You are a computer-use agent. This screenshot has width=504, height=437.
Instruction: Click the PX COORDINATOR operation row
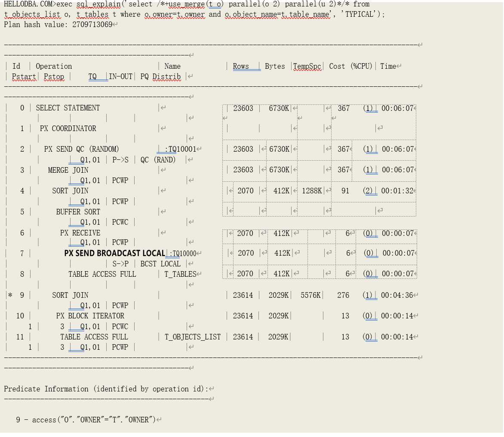[68, 128]
